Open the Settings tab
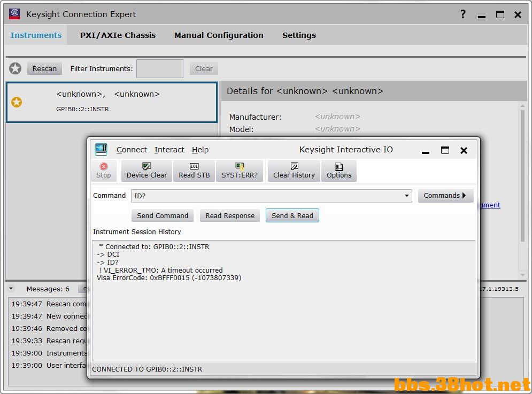 [299, 35]
